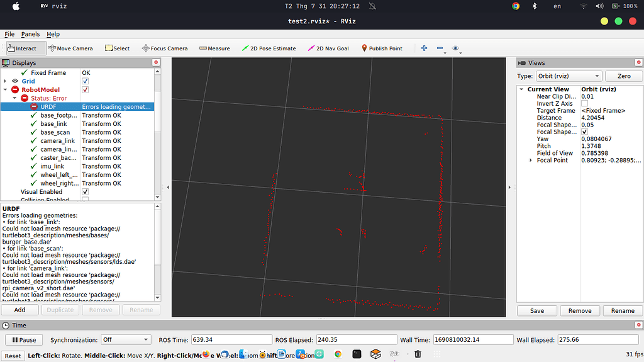Collapse the left panel using the side arrow
The width and height of the screenshot is (644, 362).
pyautogui.click(x=167, y=187)
